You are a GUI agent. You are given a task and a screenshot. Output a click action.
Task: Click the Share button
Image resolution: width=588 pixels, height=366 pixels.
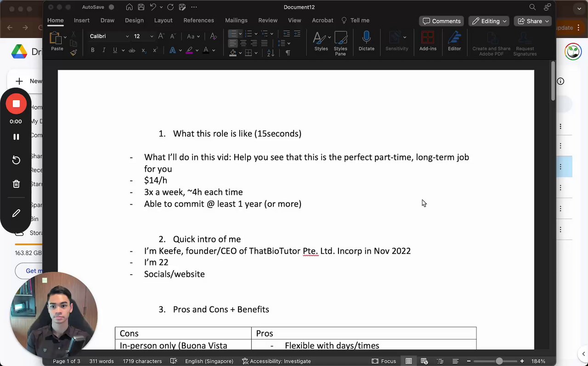(533, 21)
